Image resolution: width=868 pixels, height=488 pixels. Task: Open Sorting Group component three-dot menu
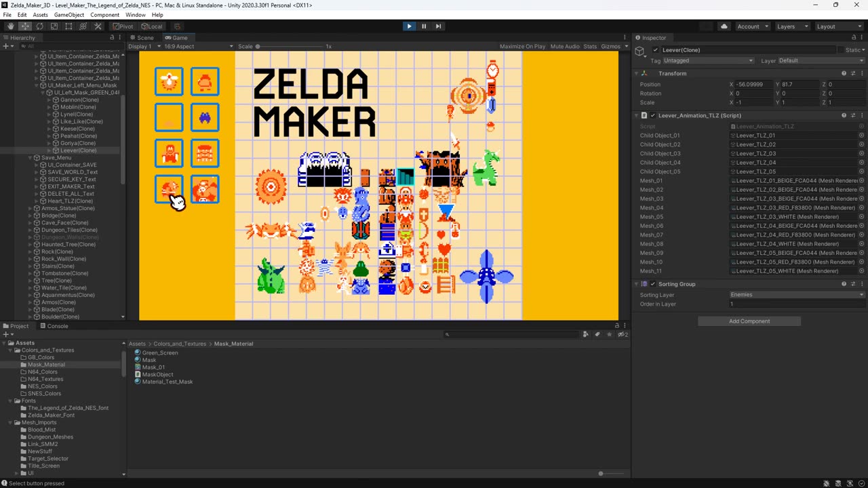point(861,284)
